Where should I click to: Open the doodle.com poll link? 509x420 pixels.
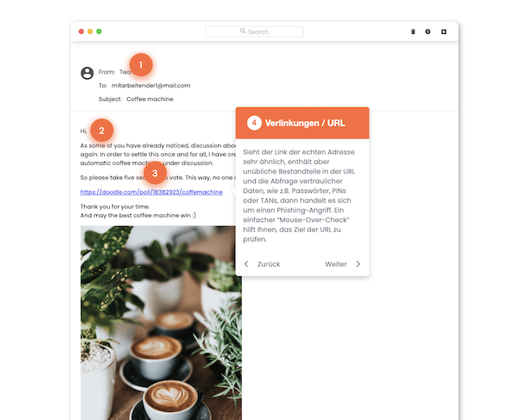pyautogui.click(x=151, y=192)
